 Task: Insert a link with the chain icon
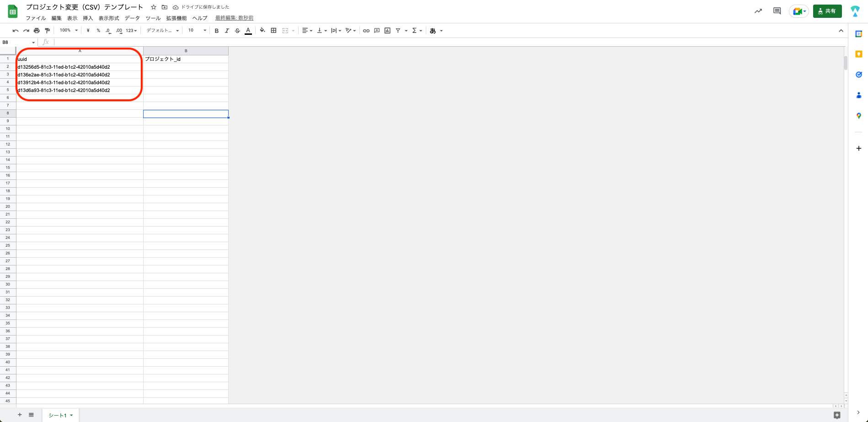[366, 31]
